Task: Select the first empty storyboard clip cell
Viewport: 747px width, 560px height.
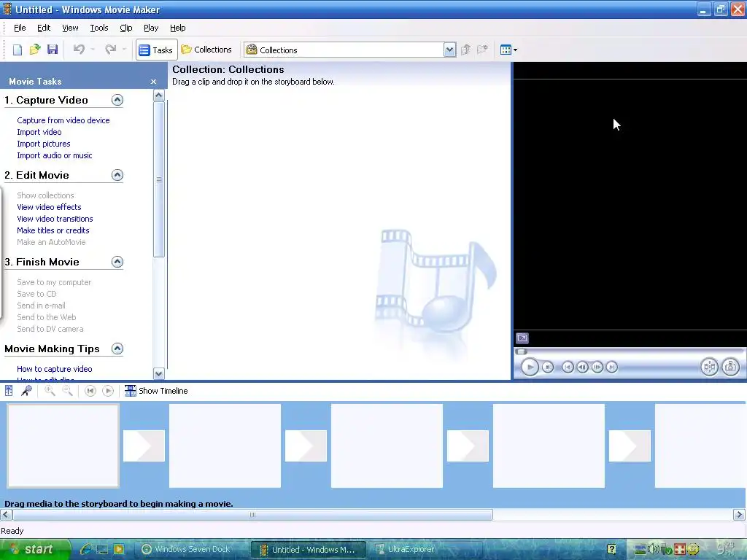Action: coord(63,446)
